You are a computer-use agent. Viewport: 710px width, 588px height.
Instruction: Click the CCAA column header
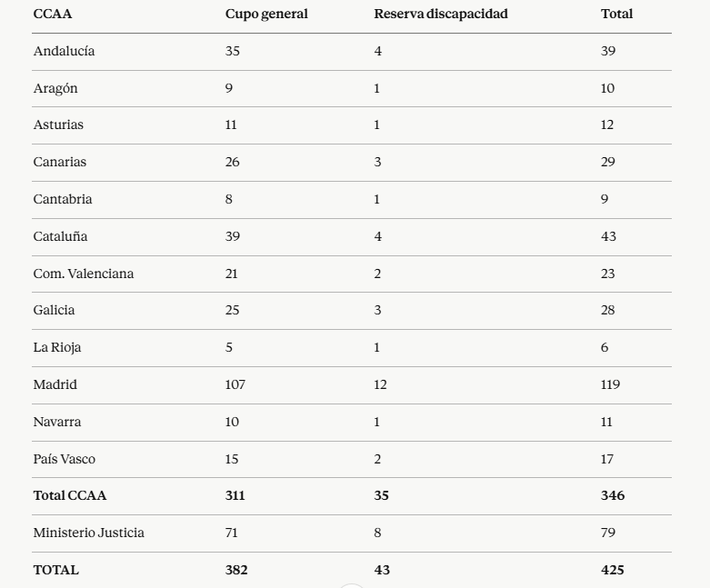point(53,14)
